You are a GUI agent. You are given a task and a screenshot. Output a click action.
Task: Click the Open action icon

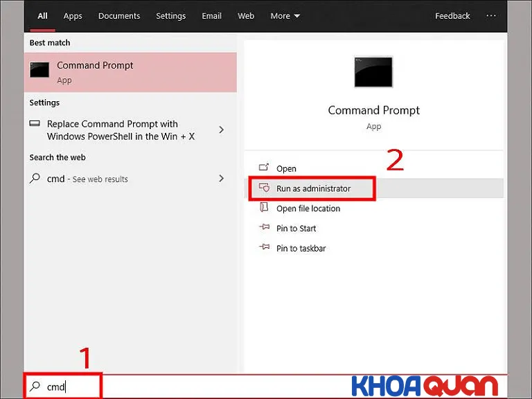click(264, 167)
